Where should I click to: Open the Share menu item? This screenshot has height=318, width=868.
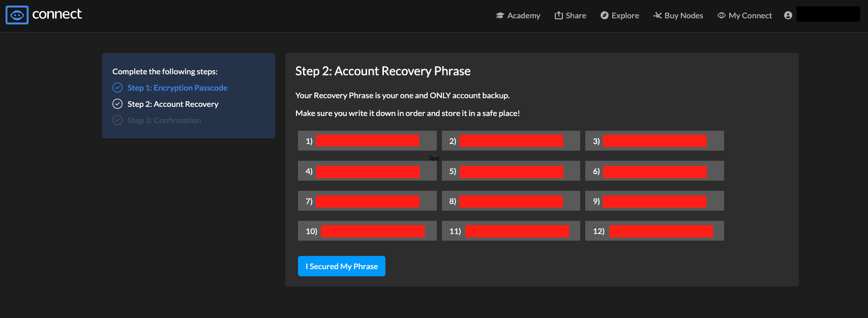[570, 15]
